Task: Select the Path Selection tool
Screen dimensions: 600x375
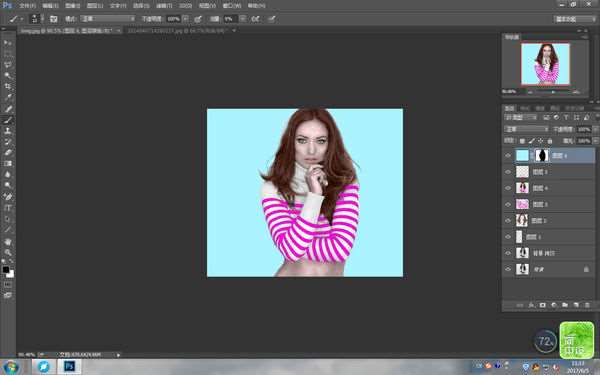Action: click(x=8, y=219)
